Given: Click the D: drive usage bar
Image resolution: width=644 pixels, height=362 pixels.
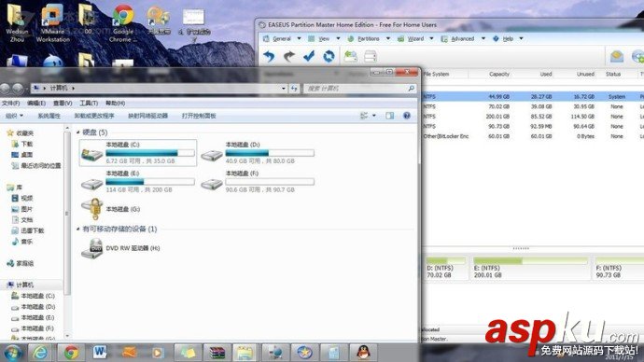Looking at the screenshot, I should tap(270, 153).
